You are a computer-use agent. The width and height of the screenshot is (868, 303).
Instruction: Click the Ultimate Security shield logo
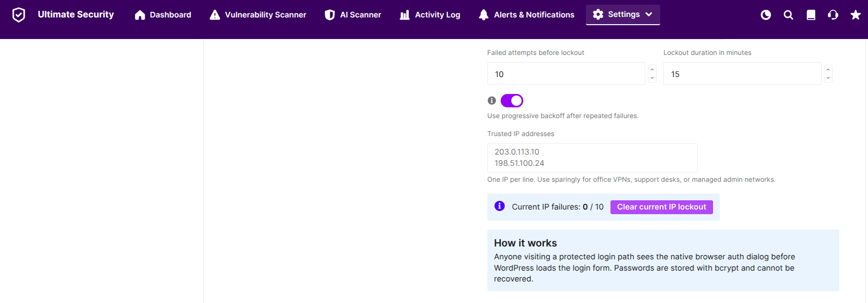[18, 15]
